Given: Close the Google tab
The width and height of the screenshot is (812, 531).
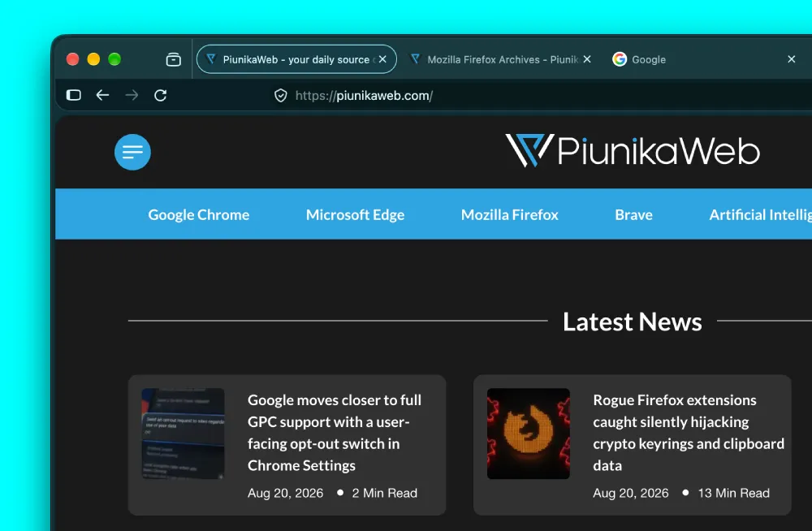Looking at the screenshot, I should coord(791,59).
